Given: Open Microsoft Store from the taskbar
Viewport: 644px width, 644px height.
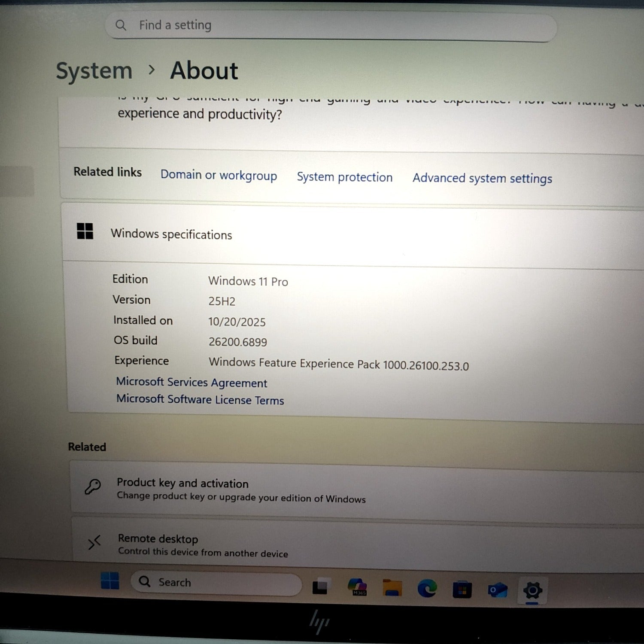Looking at the screenshot, I should tap(462, 590).
